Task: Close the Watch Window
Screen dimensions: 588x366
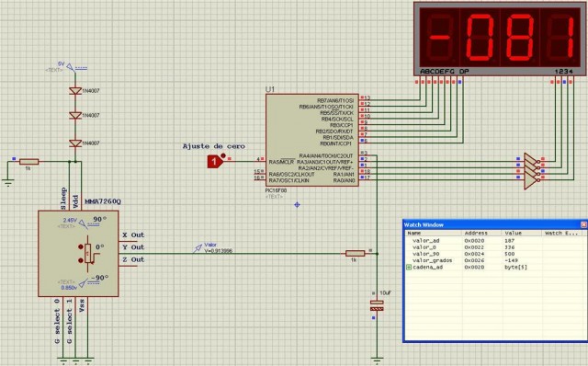Action: tap(583, 224)
